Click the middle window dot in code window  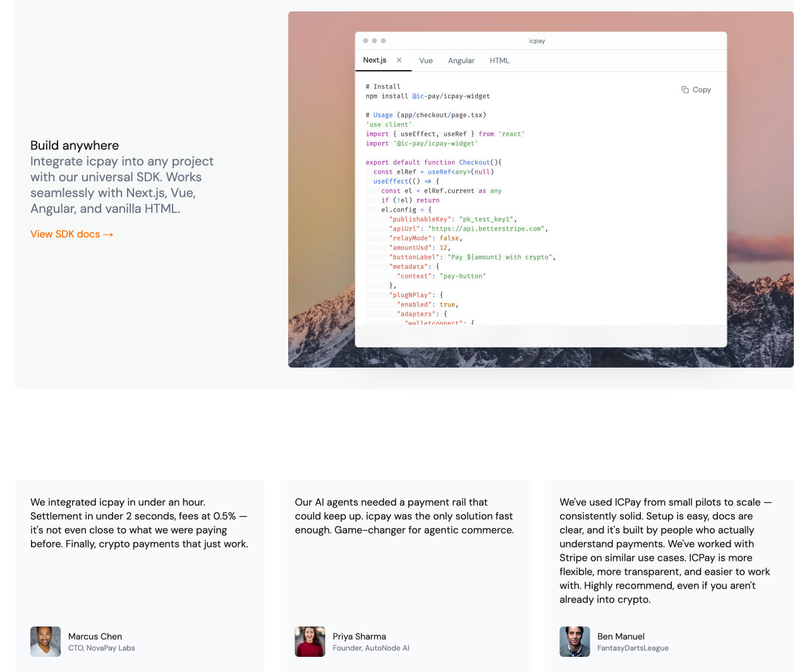[374, 41]
